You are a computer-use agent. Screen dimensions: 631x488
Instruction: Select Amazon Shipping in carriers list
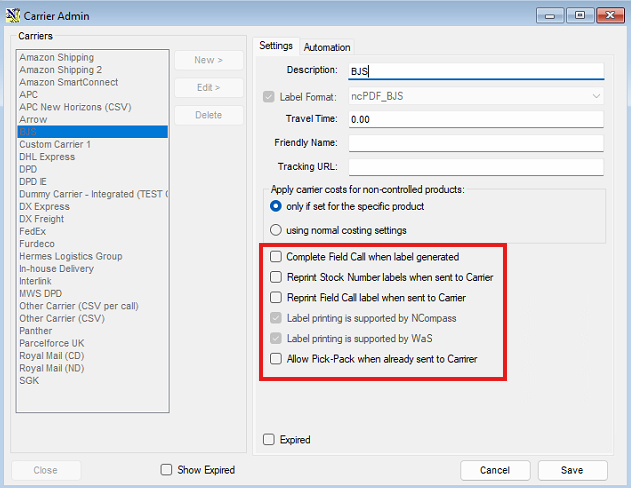[93, 57]
